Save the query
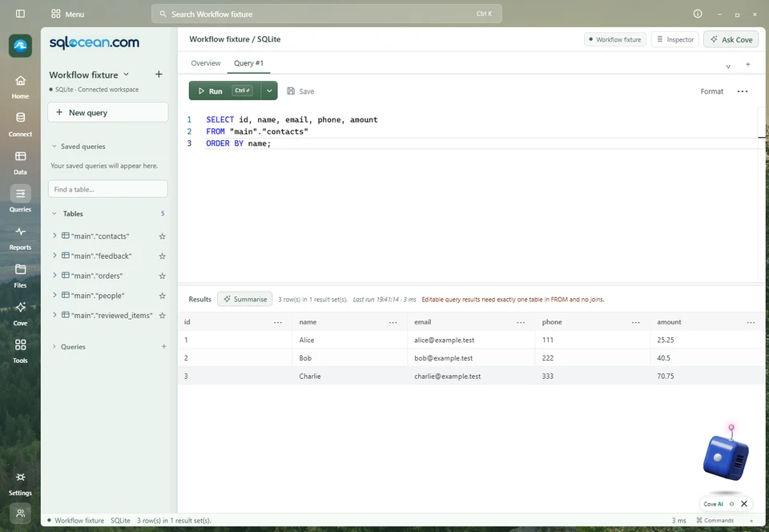Image resolution: width=769 pixels, height=532 pixels. click(300, 91)
